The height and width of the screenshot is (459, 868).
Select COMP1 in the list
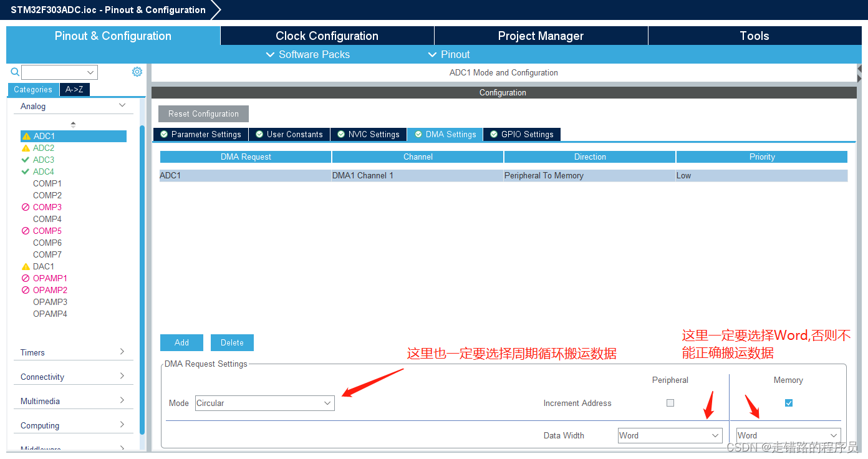pos(47,183)
